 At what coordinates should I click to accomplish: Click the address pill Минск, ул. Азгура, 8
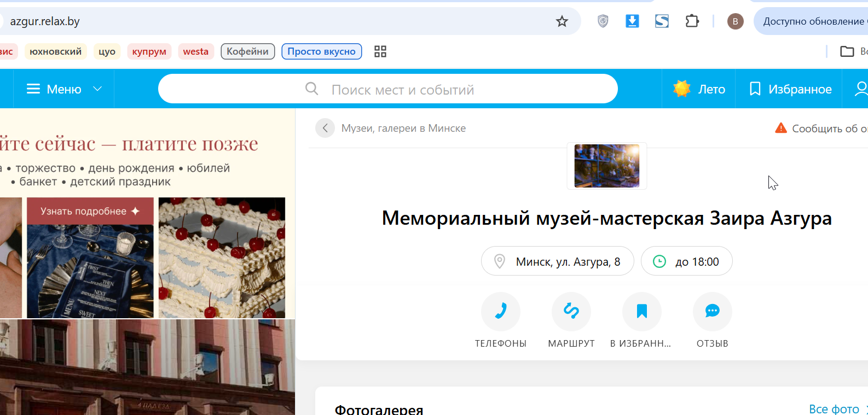coord(558,261)
